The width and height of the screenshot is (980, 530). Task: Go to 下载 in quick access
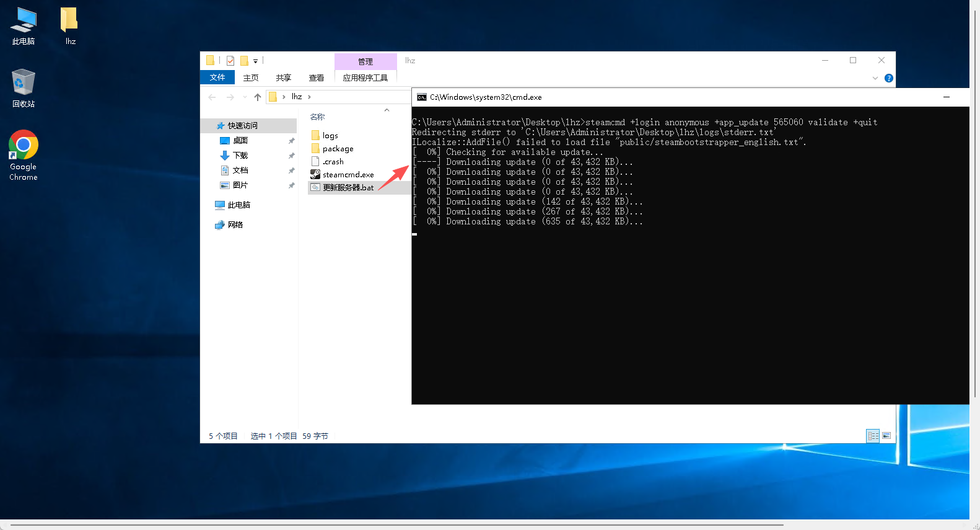coord(240,156)
